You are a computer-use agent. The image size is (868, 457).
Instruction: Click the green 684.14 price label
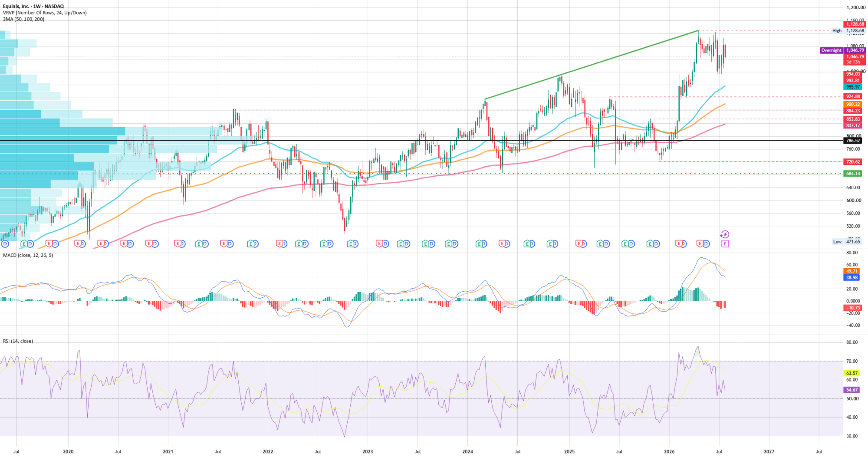click(853, 174)
